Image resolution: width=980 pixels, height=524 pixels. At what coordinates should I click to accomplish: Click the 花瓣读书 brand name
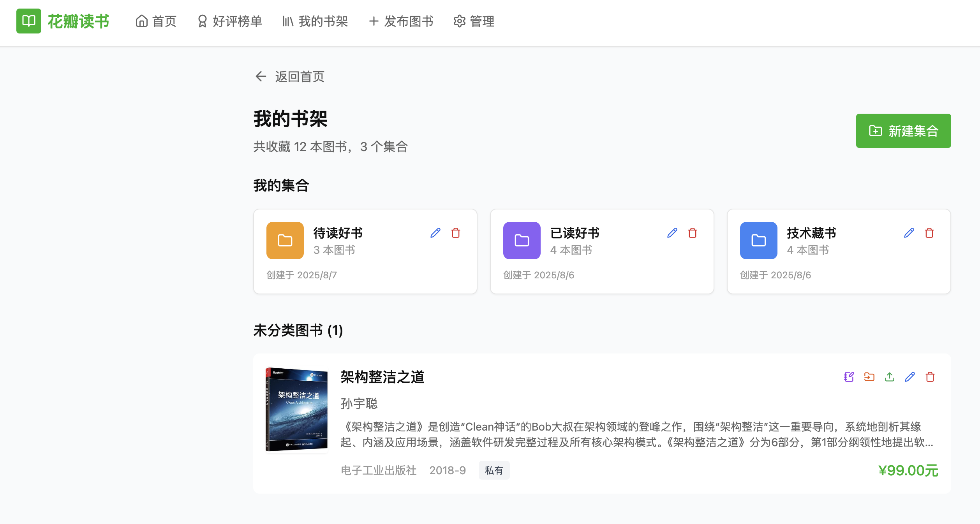(79, 21)
